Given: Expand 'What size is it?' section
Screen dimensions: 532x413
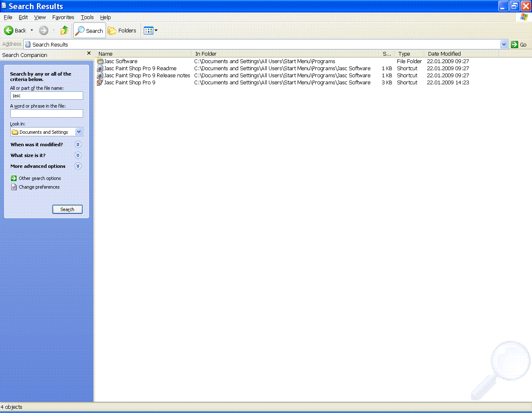Looking at the screenshot, I should coord(78,155).
